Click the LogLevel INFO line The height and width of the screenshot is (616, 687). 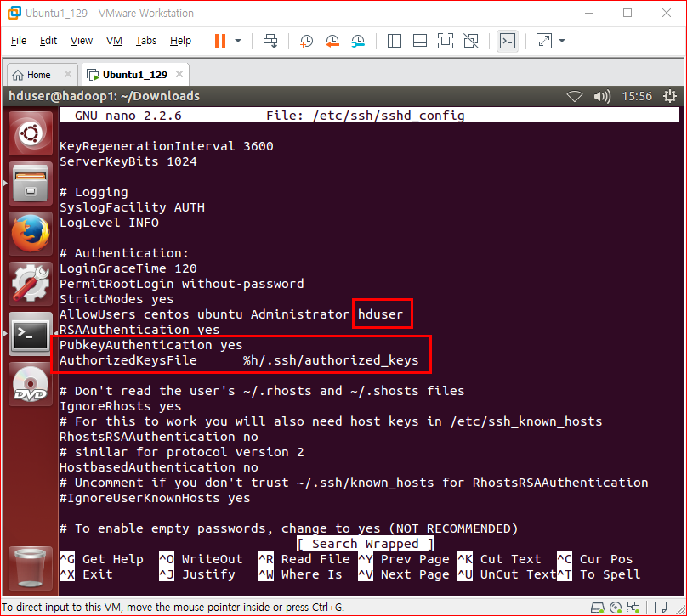pos(109,223)
